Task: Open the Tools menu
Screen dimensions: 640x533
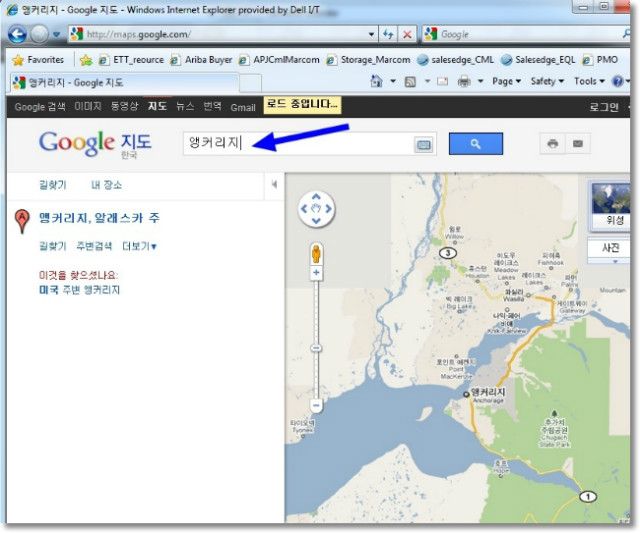Action: pyautogui.click(x=589, y=81)
